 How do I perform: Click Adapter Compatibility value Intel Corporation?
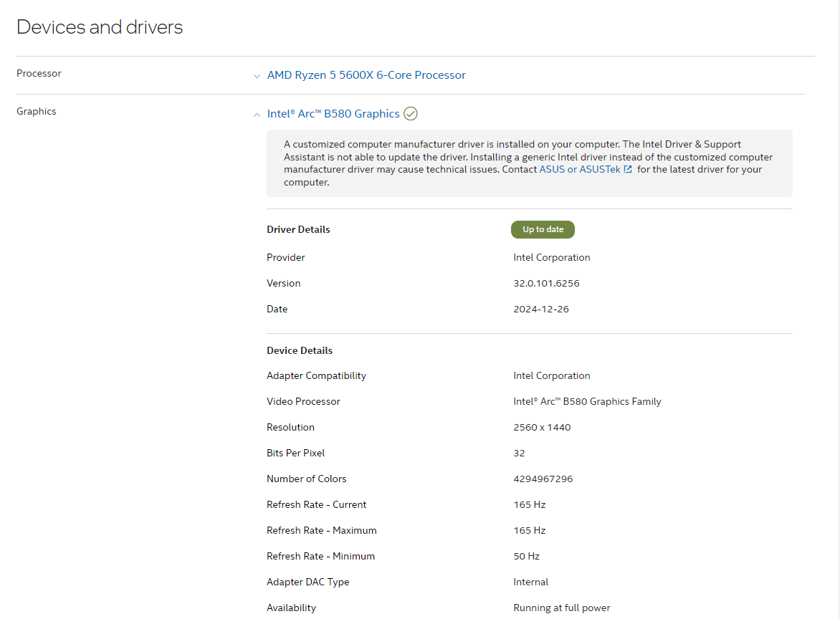coord(552,376)
